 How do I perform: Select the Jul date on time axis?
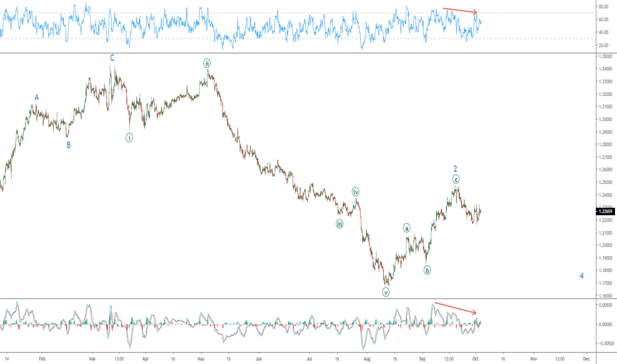tap(309, 359)
